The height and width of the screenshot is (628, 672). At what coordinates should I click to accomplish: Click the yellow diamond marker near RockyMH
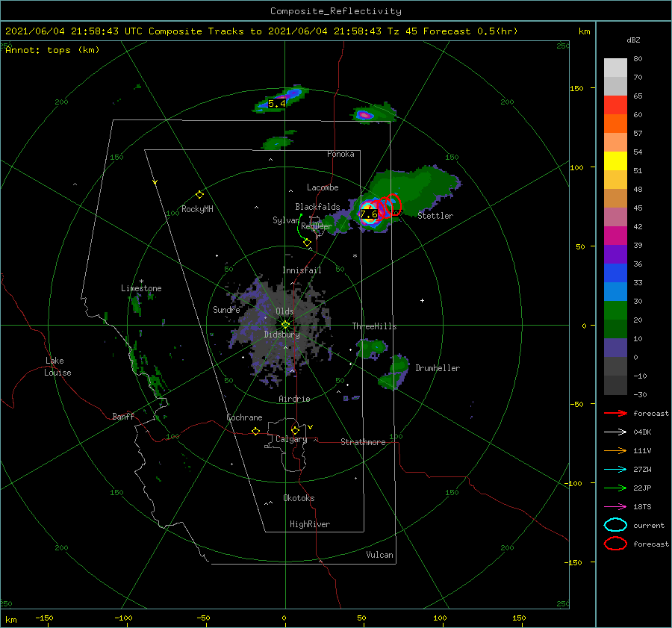pyautogui.click(x=199, y=195)
